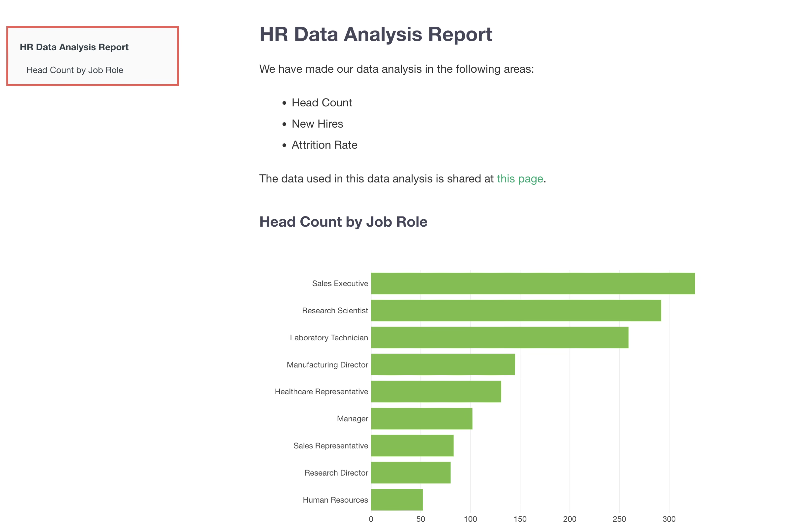This screenshot has height=532, width=799.
Task: Click the Sales Representative bar
Action: [x=412, y=446]
